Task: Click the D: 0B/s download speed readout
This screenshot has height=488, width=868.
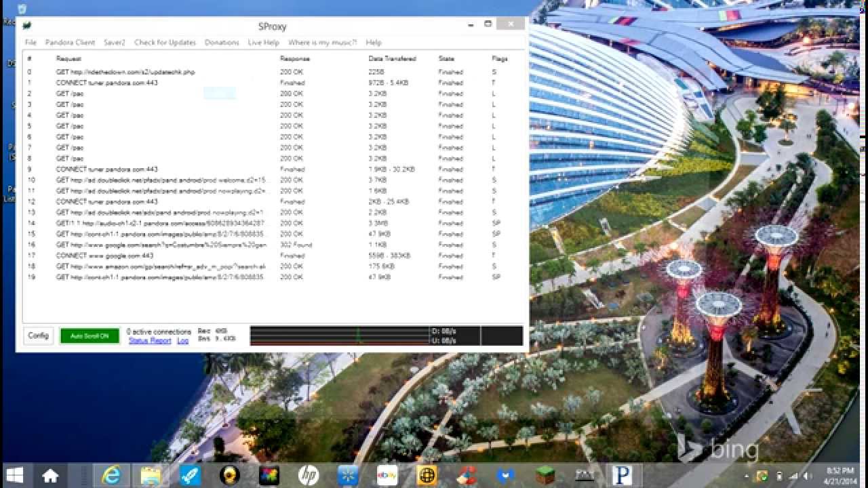Action: (444, 331)
